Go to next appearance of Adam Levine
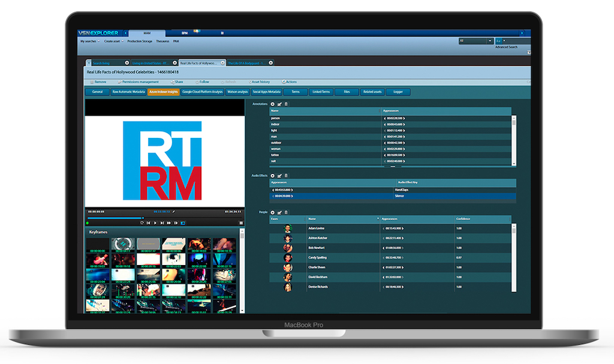 coord(402,228)
